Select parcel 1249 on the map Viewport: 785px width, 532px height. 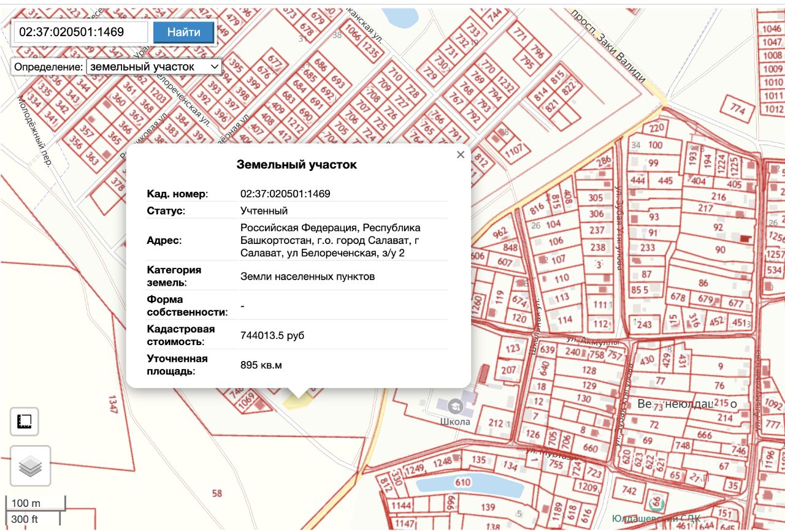[414, 469]
